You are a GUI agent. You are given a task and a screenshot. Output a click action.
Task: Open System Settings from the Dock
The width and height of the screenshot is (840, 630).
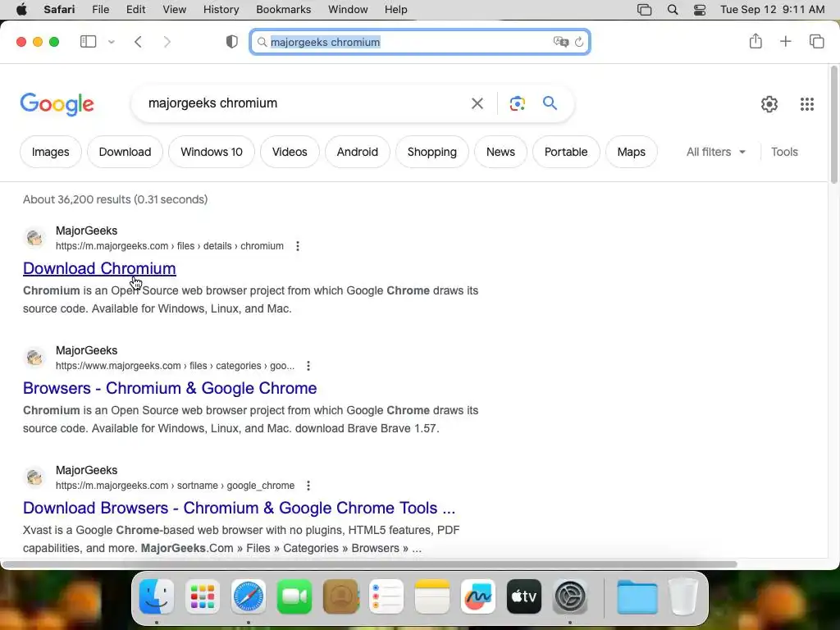[x=570, y=597]
